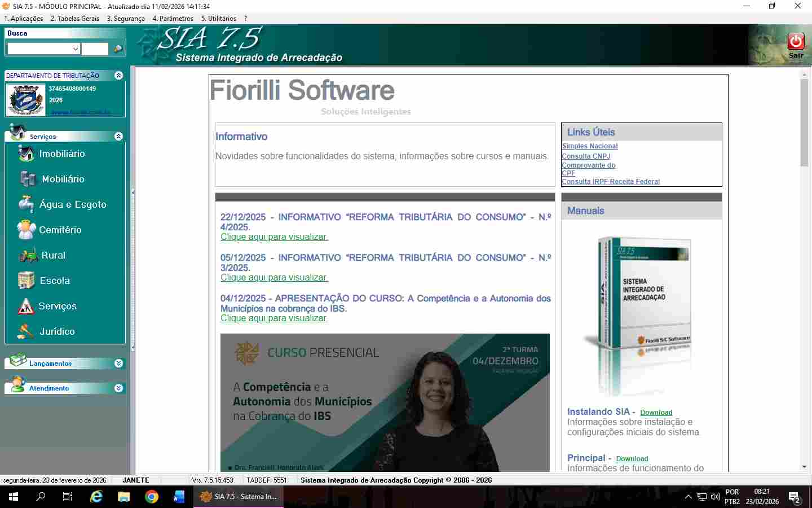Open the Busca dropdown combo box
The image size is (812, 508).
point(76,49)
